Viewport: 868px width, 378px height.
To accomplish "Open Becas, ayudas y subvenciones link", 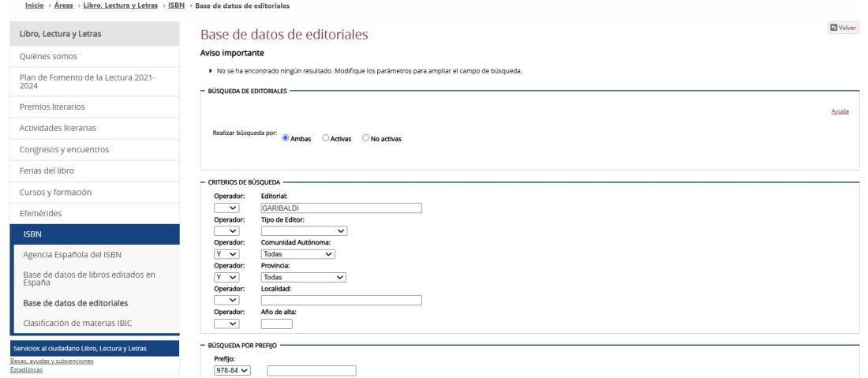I will [51, 361].
